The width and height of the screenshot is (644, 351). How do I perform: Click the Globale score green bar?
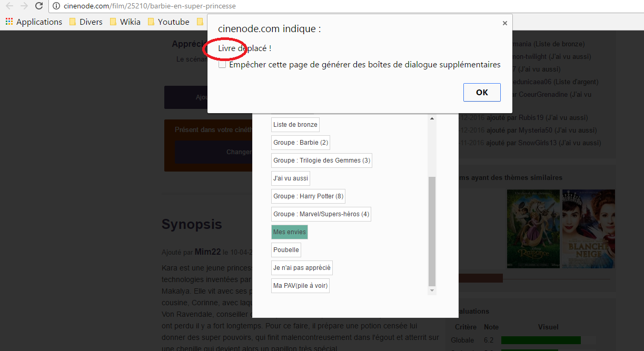[x=541, y=340]
